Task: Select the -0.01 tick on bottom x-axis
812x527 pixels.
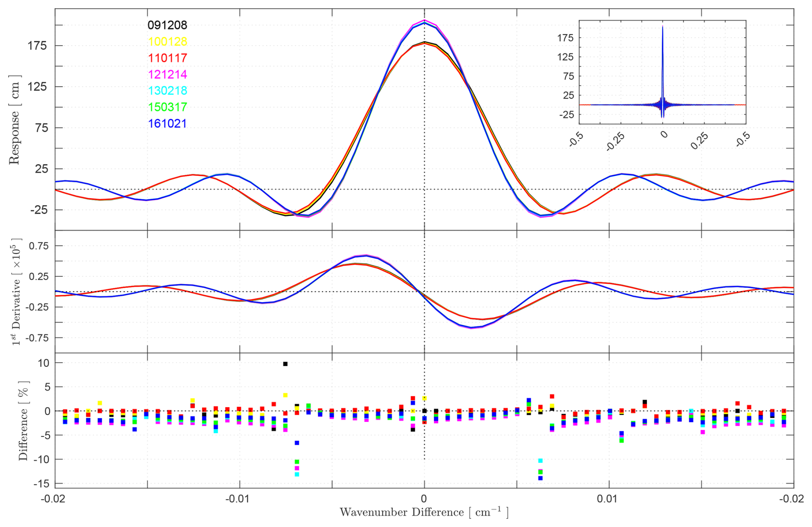Action: [x=239, y=499]
